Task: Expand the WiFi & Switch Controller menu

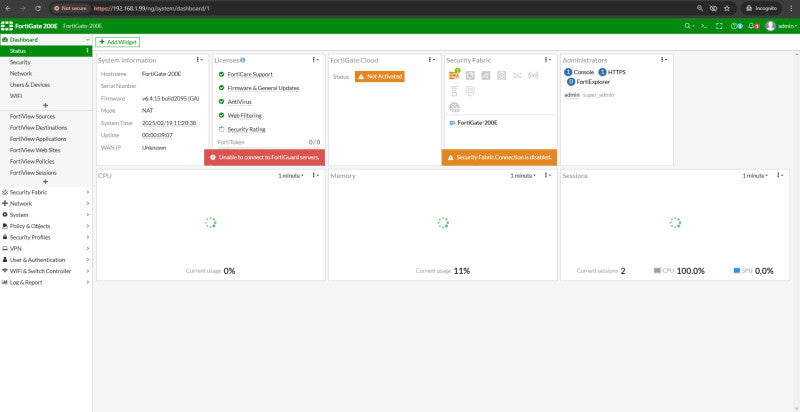Action: pos(46,271)
